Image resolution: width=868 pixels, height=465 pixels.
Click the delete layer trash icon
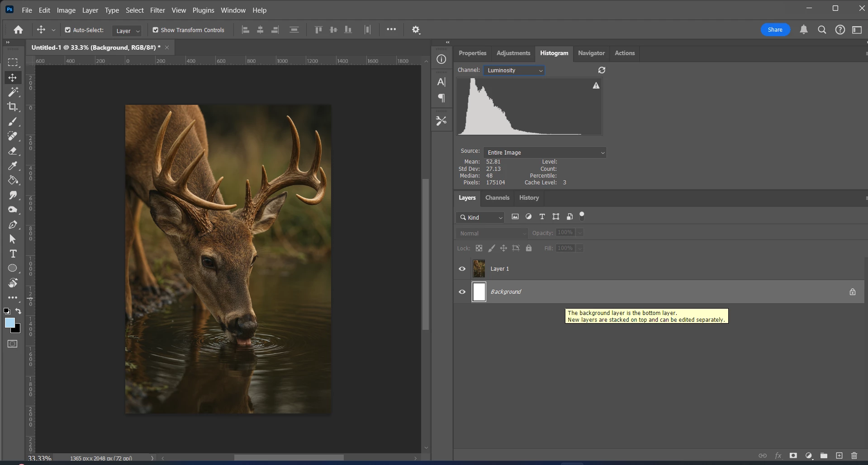tap(854, 456)
